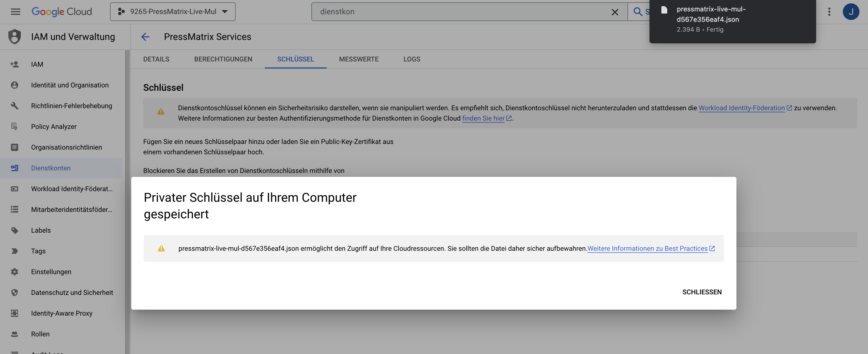This screenshot has height=354, width=868.
Task: Open Labels in the sidebar
Action: 61,230
